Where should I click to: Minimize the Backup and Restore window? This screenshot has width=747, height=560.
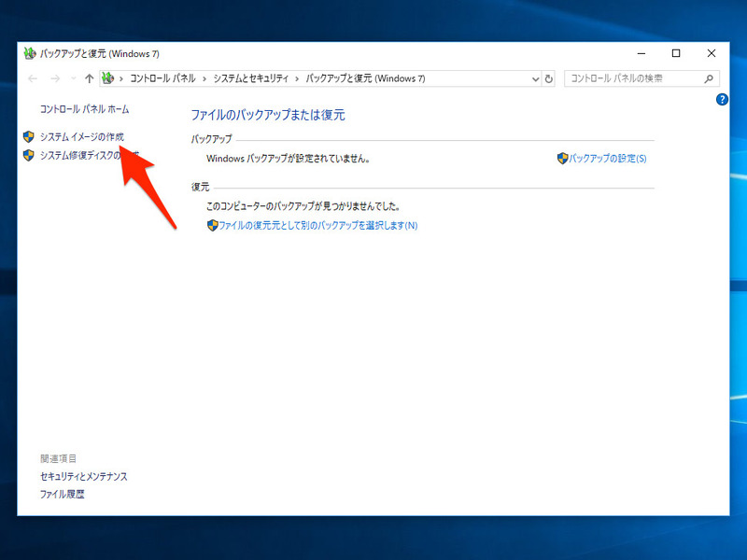pos(641,53)
